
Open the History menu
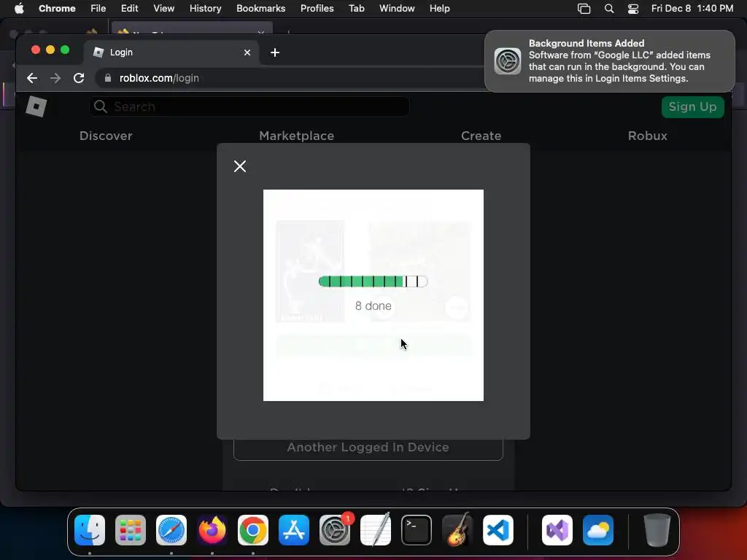(205, 8)
